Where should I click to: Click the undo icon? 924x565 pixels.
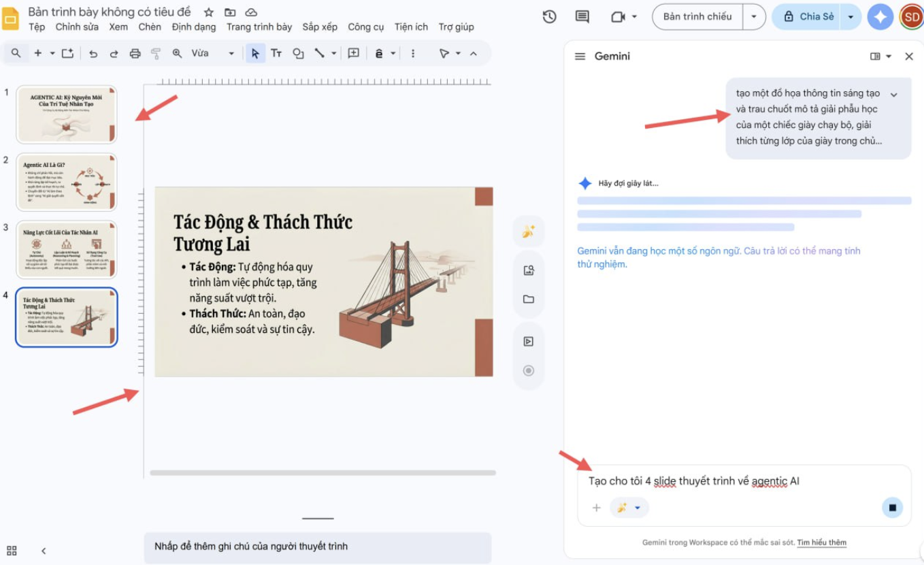[x=93, y=52]
